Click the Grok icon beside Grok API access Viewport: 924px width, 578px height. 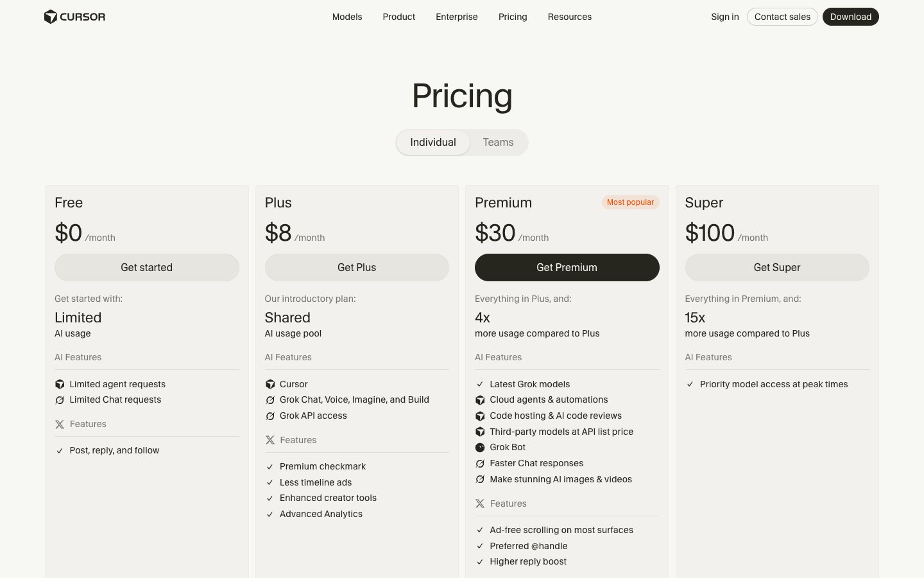coord(270,416)
